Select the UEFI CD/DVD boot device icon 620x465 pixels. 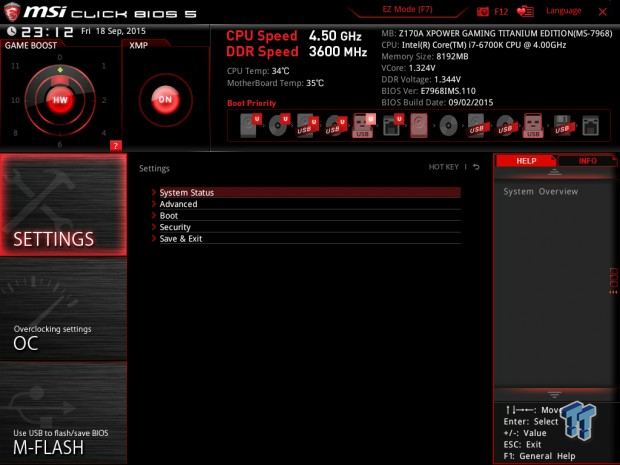[279, 125]
